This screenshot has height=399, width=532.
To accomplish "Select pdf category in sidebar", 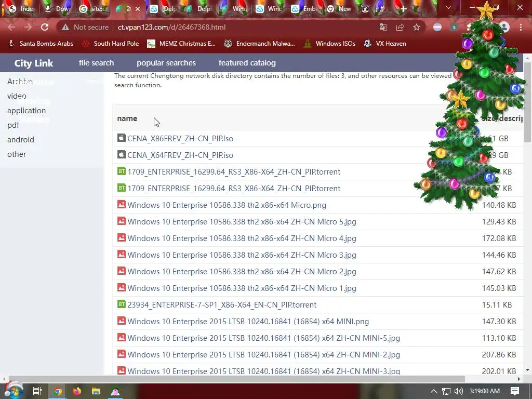I will tap(13, 125).
